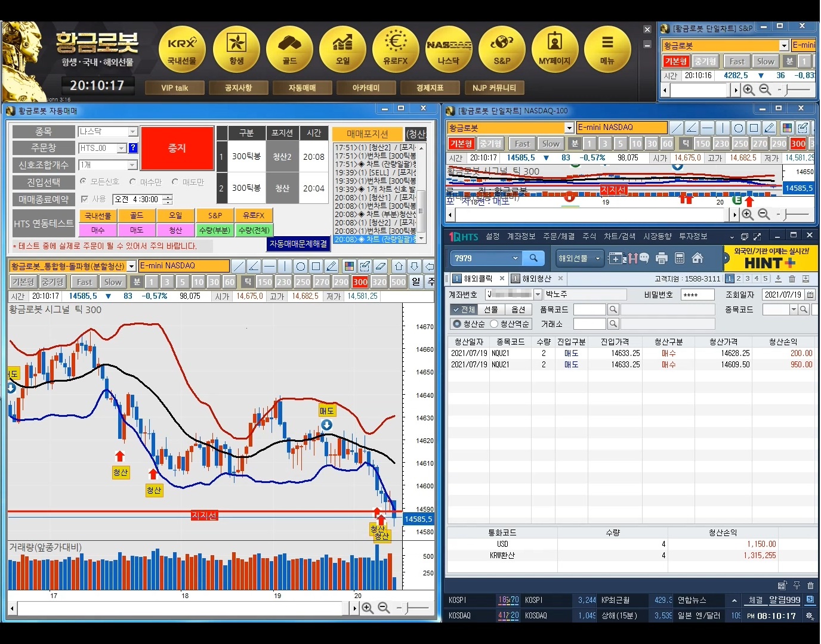This screenshot has width=821, height=644.
Task: Click the 비밀번호 password input field
Action: (697, 295)
